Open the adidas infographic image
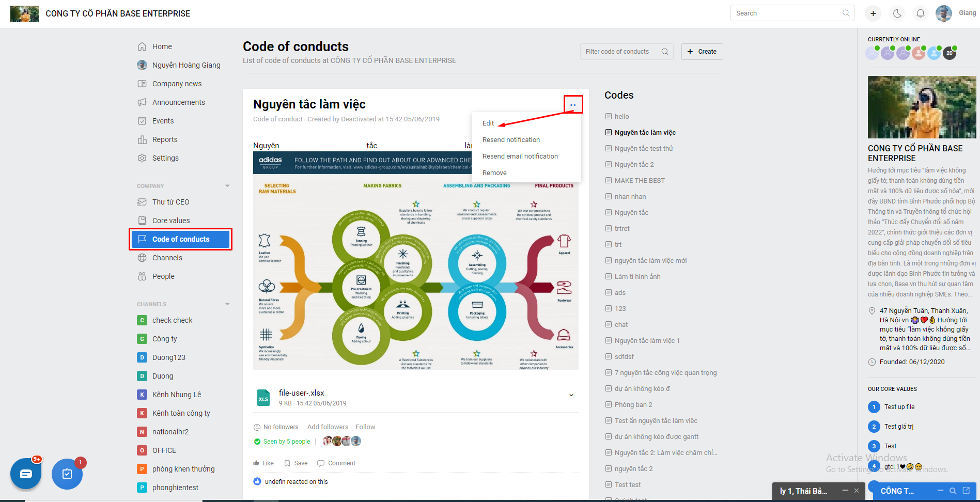 pyautogui.click(x=416, y=260)
